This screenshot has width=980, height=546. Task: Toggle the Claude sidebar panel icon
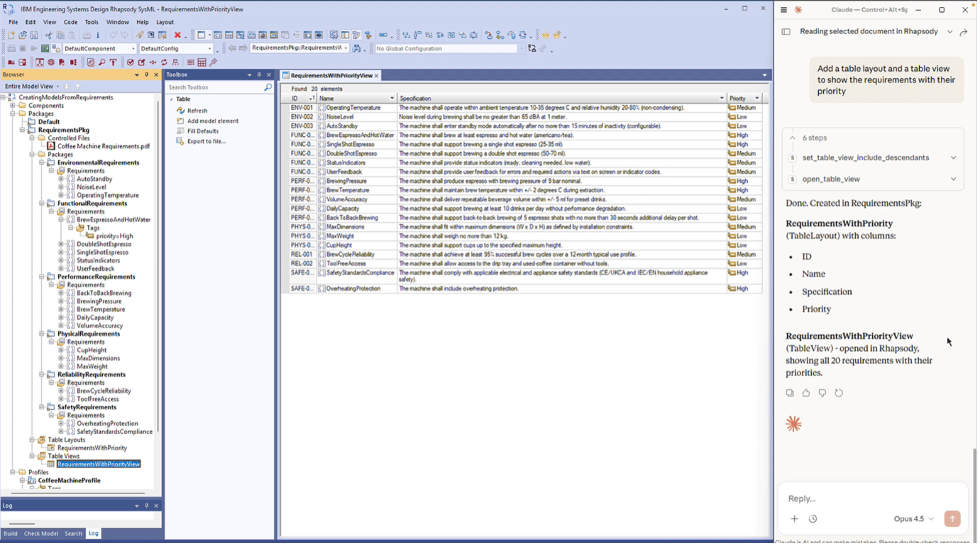coord(786,32)
